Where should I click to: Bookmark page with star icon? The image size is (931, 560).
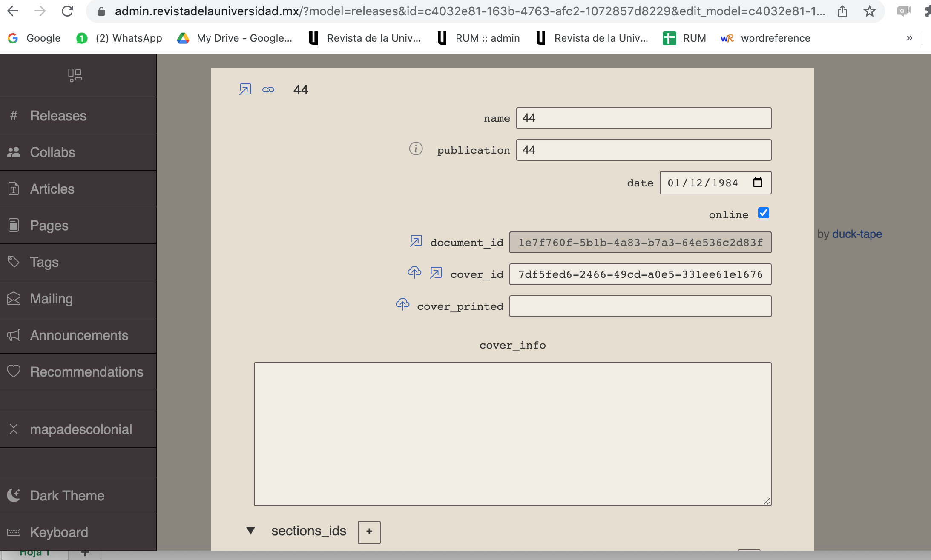[x=869, y=11]
